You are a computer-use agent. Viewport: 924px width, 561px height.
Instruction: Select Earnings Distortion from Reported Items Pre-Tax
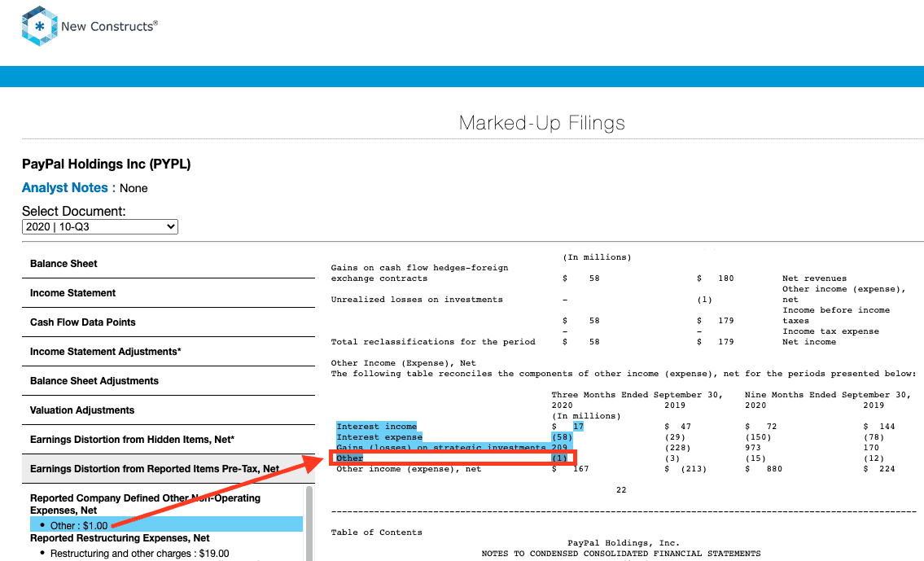[169, 469]
